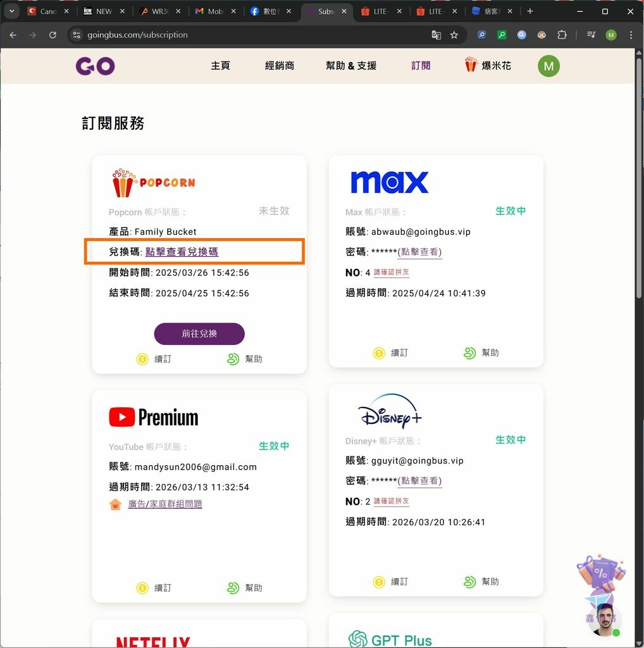Open 經銷商 in the navigation
Viewport: 644px width, 648px height.
280,66
